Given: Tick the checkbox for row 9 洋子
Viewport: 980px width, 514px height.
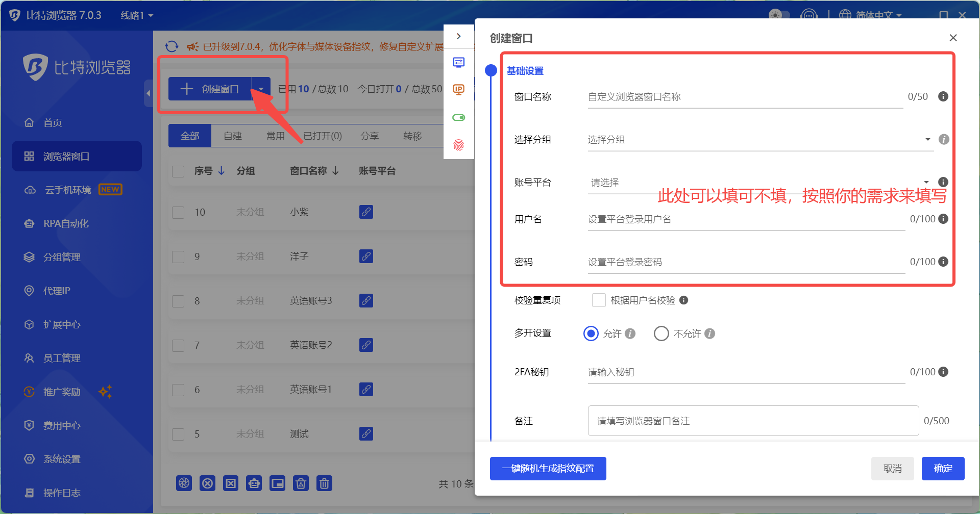Looking at the screenshot, I should (x=178, y=256).
